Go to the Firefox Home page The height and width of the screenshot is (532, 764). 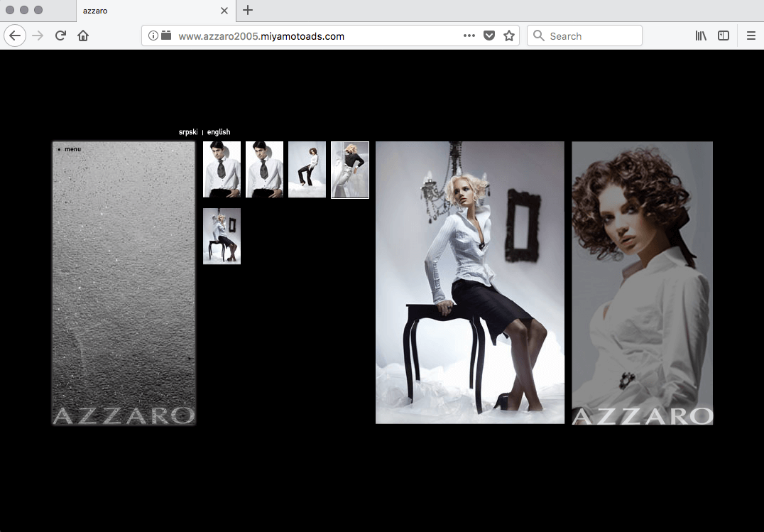coord(83,36)
